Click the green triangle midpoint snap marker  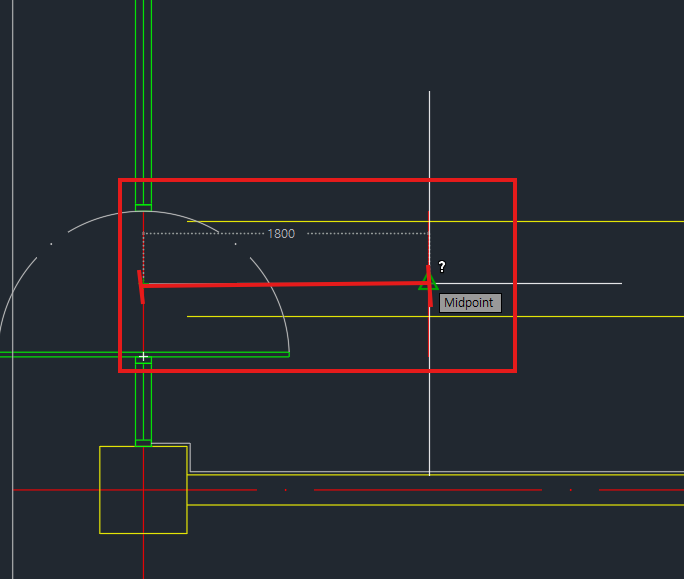428,281
